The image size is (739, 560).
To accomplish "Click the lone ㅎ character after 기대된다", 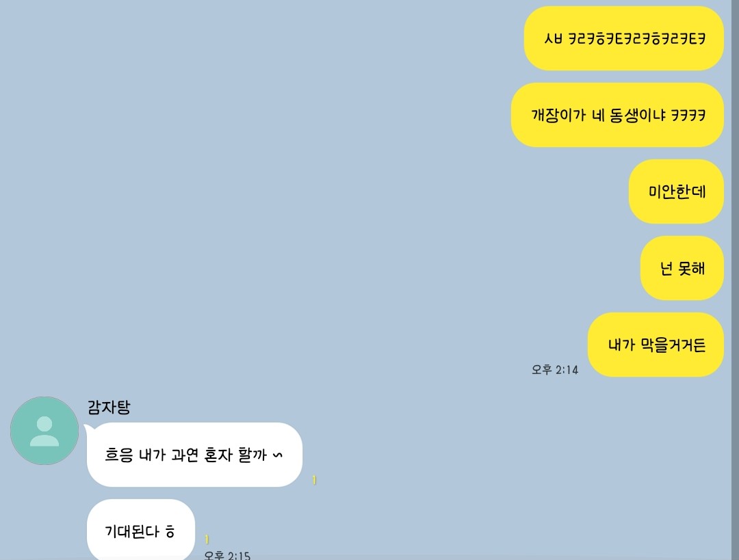I will click(170, 532).
